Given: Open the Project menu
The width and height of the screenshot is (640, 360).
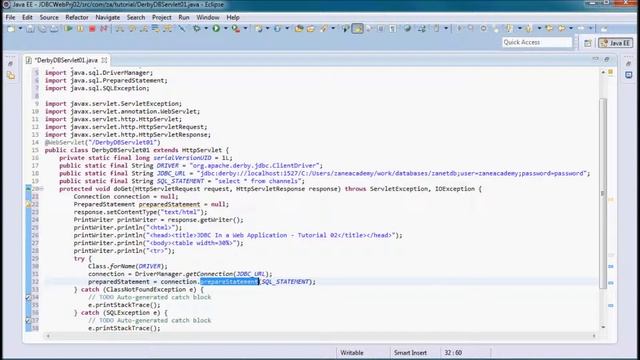Looking at the screenshot, I should 162,17.
